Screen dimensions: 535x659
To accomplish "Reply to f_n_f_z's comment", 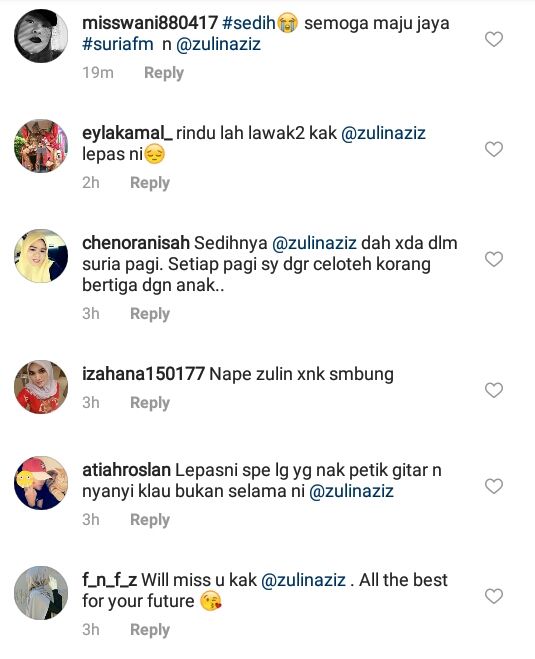I will click(150, 630).
